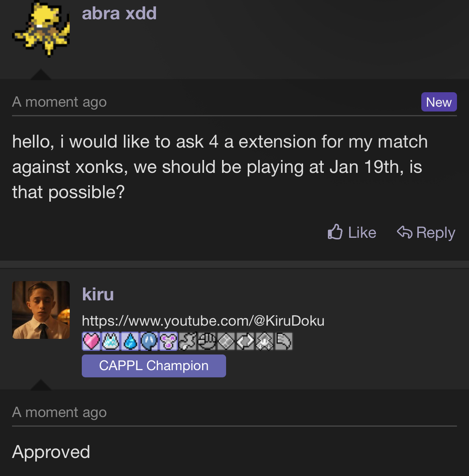Reply to abra xdd's post

coord(426,233)
